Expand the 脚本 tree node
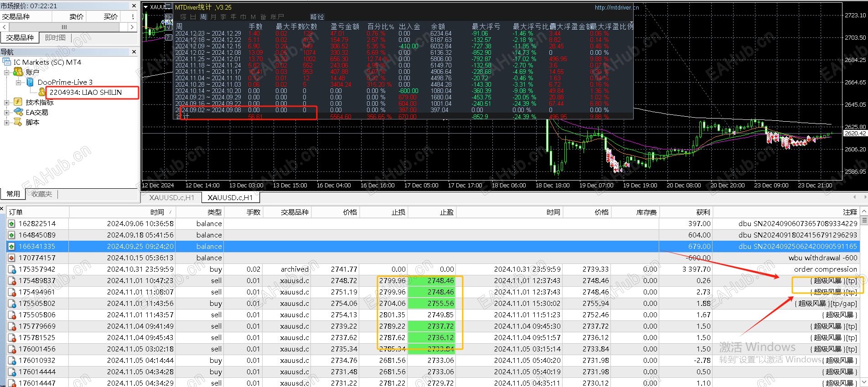The height and width of the screenshot is (387, 868). coord(7,122)
